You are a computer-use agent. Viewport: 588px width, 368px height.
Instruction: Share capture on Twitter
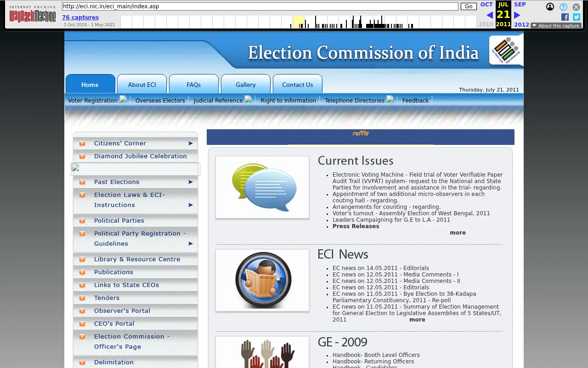pyautogui.click(x=577, y=17)
